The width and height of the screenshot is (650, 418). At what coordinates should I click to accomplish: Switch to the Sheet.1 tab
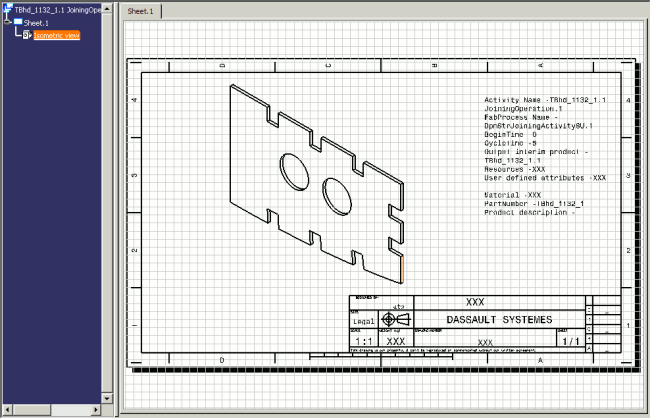(x=140, y=10)
